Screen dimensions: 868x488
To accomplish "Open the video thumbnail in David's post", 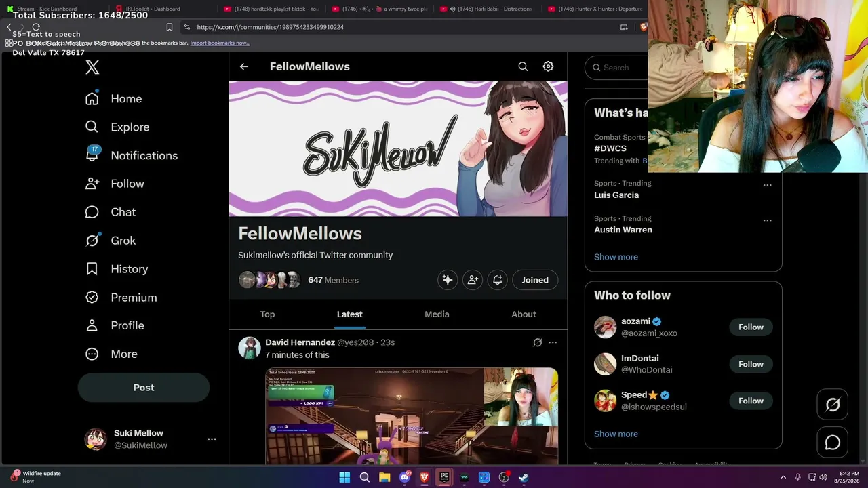I will point(412,416).
